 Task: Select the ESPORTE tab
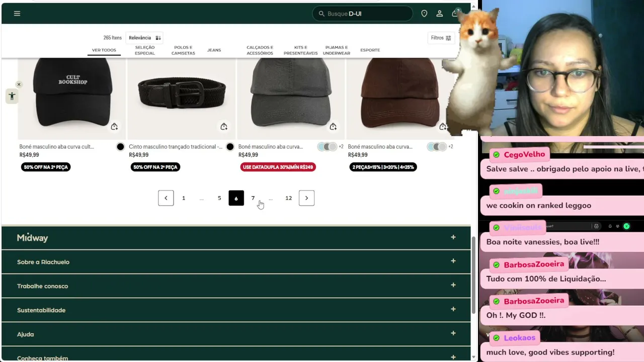click(x=370, y=50)
